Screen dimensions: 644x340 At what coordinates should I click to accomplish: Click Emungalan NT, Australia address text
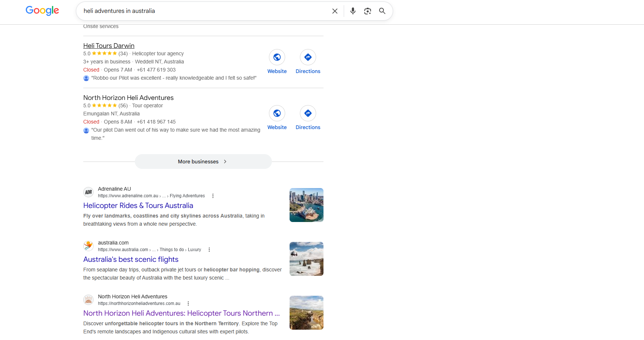111,114
